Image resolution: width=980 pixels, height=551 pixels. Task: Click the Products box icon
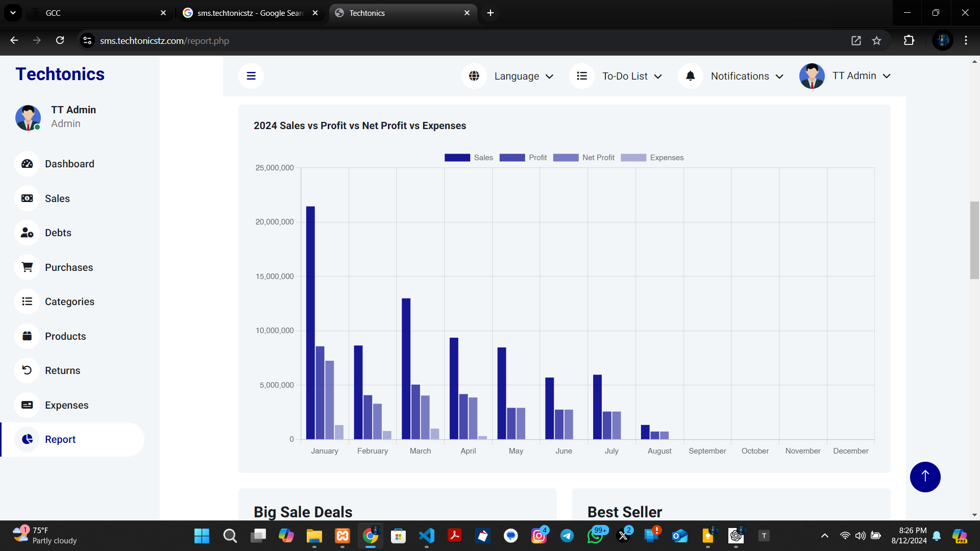click(x=27, y=336)
